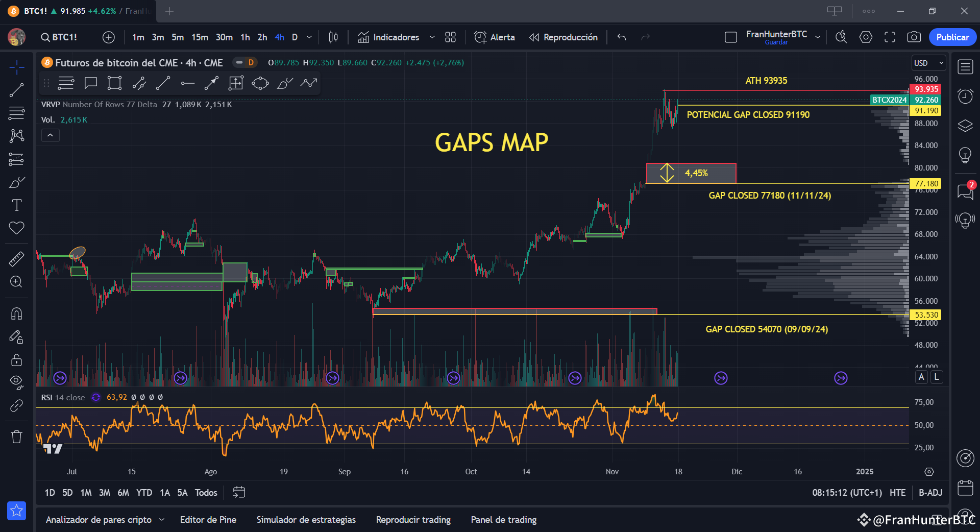This screenshot has width=980, height=532.
Task: Collapse the indicator legend arrow
Action: (x=50, y=135)
